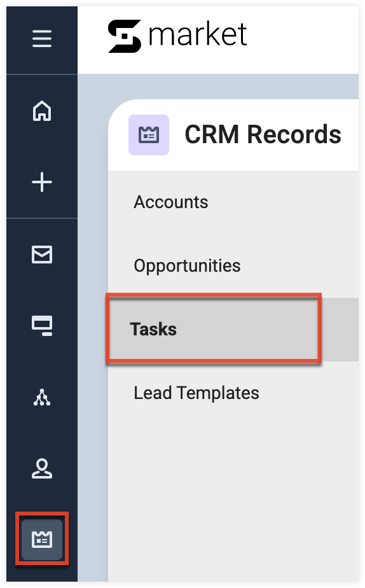
Task: Click the CRM Records heading text
Action: coord(263,134)
